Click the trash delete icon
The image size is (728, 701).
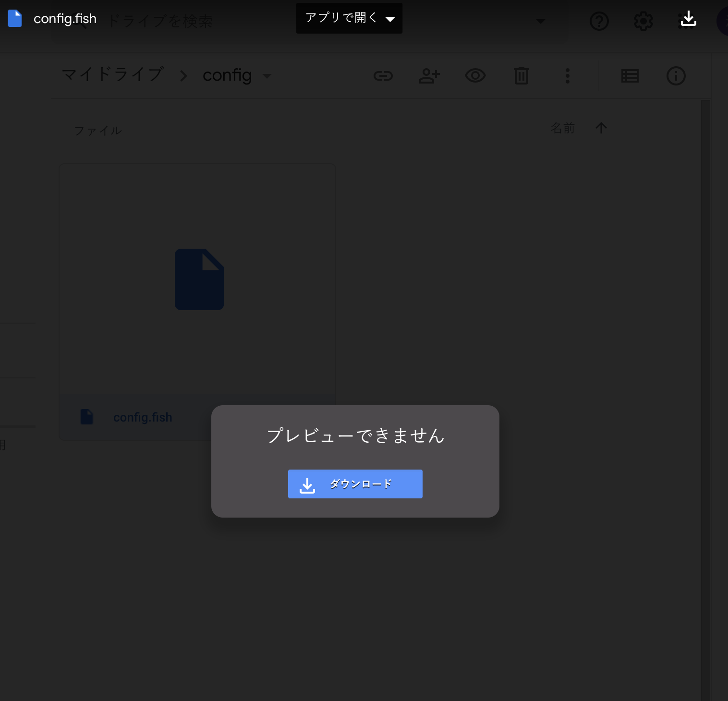click(x=522, y=76)
